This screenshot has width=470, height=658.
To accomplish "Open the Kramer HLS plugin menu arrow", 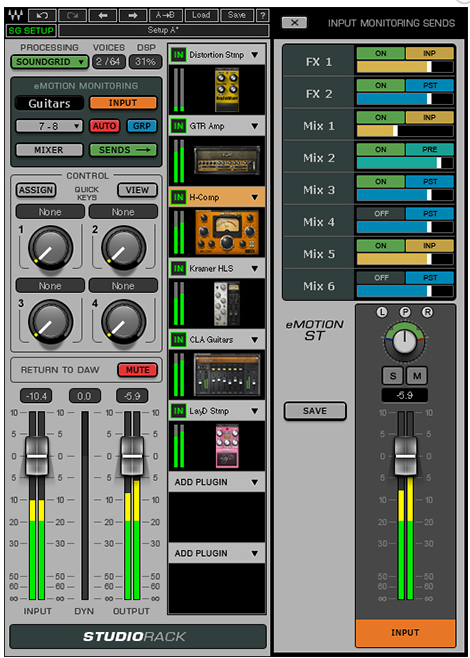I will 255,269.
